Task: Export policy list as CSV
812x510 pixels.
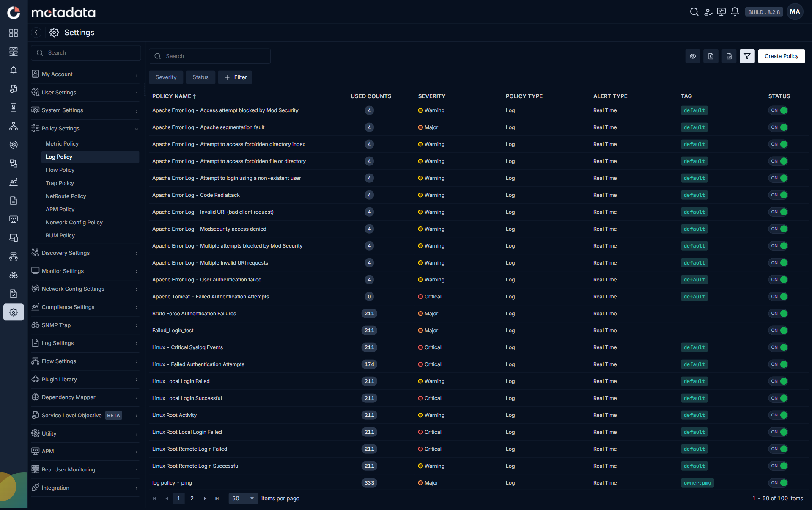Action: coord(729,56)
